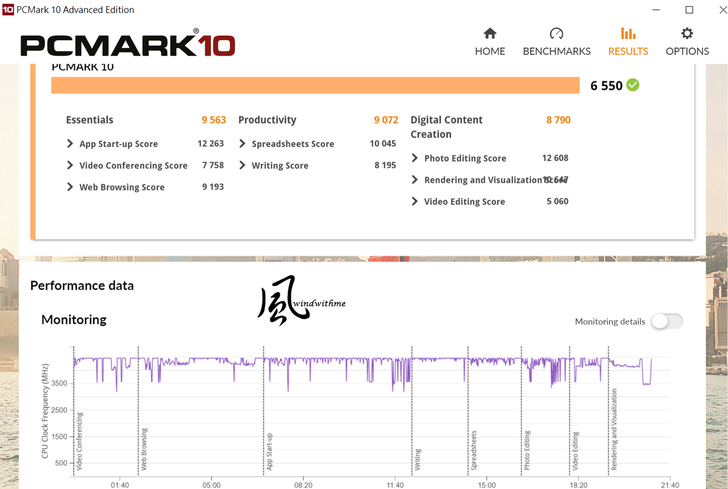The image size is (728, 489).
Task: Minimize the PCMark 10 window
Action: pos(656,10)
